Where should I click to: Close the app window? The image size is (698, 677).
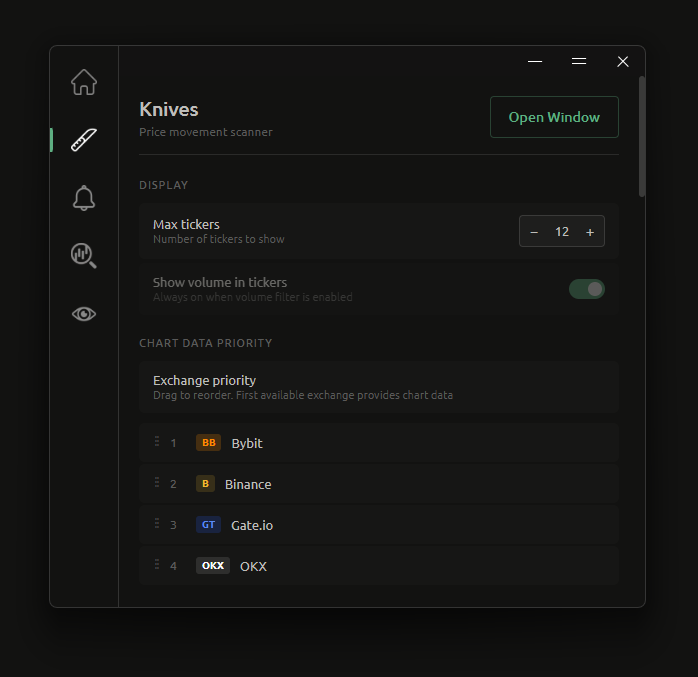point(623,61)
